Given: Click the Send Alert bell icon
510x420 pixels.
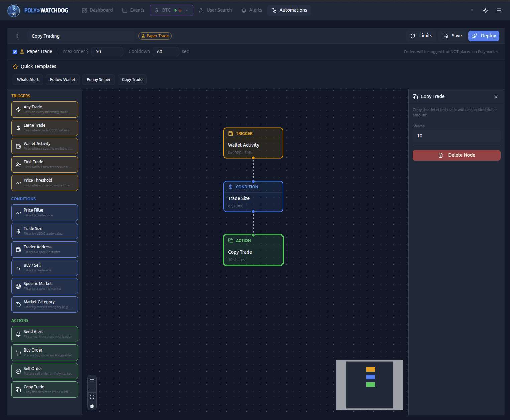Looking at the screenshot, I should click(x=18, y=334).
